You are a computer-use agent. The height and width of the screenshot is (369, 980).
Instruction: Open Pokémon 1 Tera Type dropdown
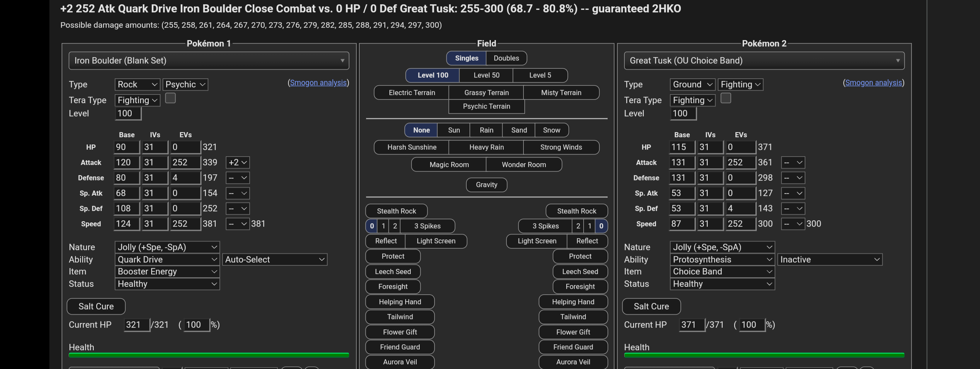coord(137,100)
